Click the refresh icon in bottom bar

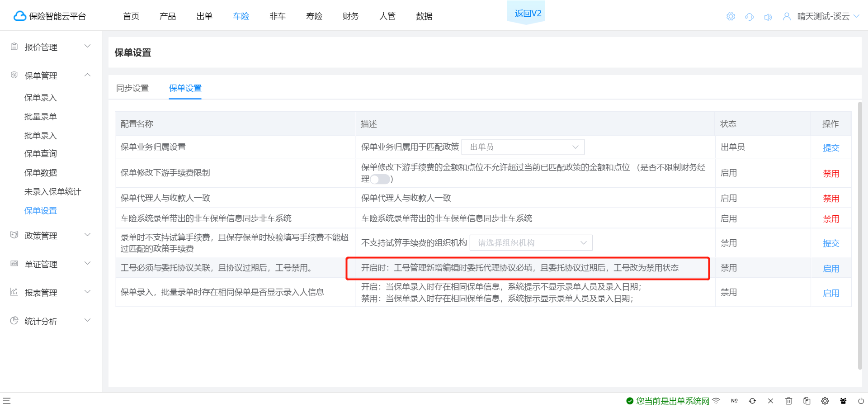pyautogui.click(x=752, y=401)
